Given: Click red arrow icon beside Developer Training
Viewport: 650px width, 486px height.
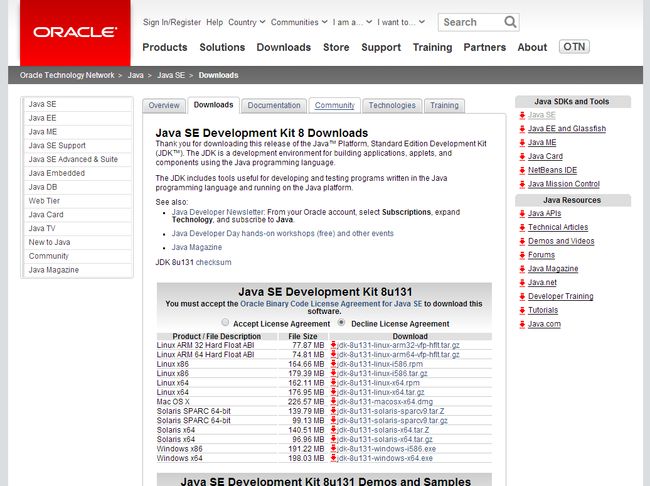Looking at the screenshot, I should click(522, 296).
